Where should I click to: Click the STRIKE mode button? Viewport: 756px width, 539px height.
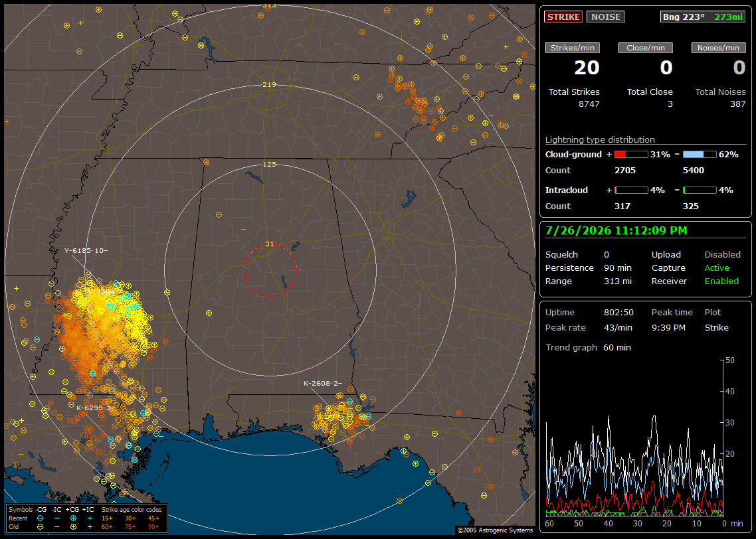pos(563,17)
